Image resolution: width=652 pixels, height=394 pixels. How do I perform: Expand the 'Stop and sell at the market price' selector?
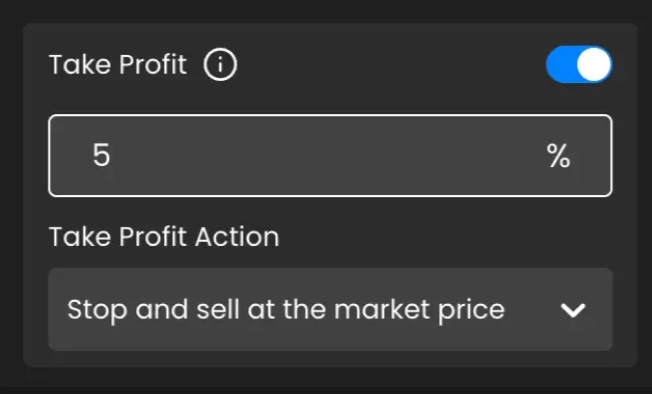(330, 309)
